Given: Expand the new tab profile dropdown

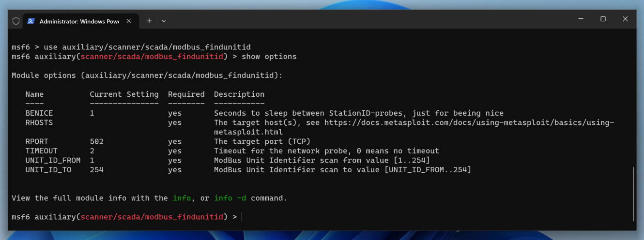Looking at the screenshot, I should tap(164, 21).
